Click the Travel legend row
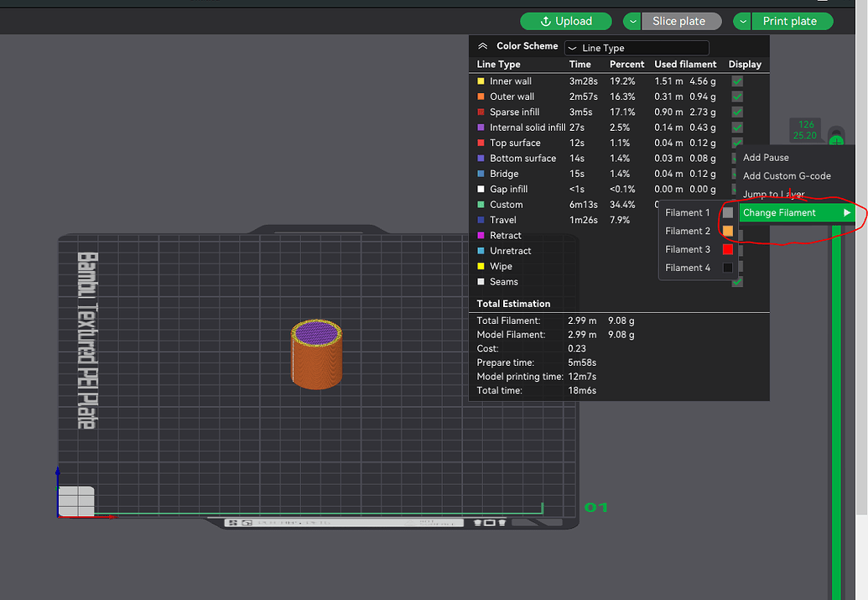Image resolution: width=868 pixels, height=600 pixels. [566, 221]
